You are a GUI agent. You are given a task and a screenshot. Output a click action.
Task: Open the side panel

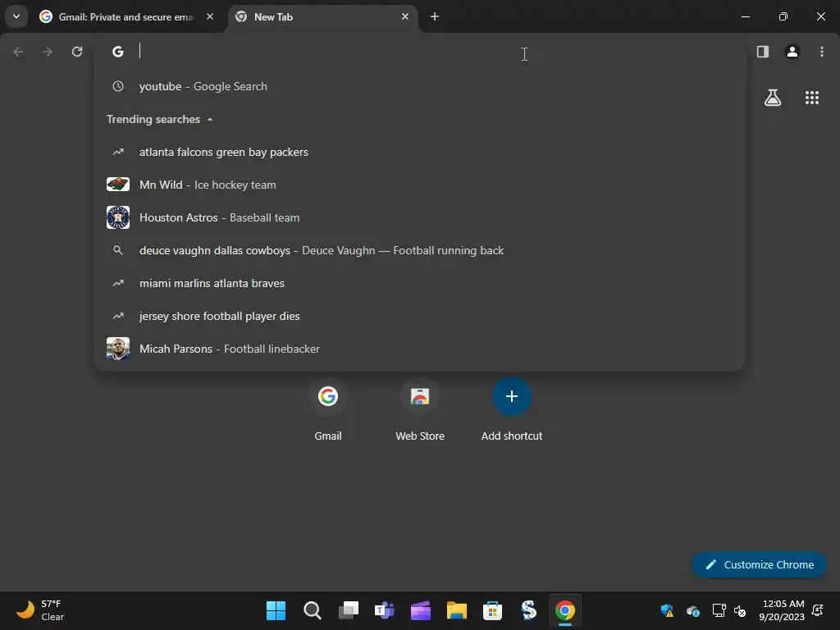coord(763,52)
